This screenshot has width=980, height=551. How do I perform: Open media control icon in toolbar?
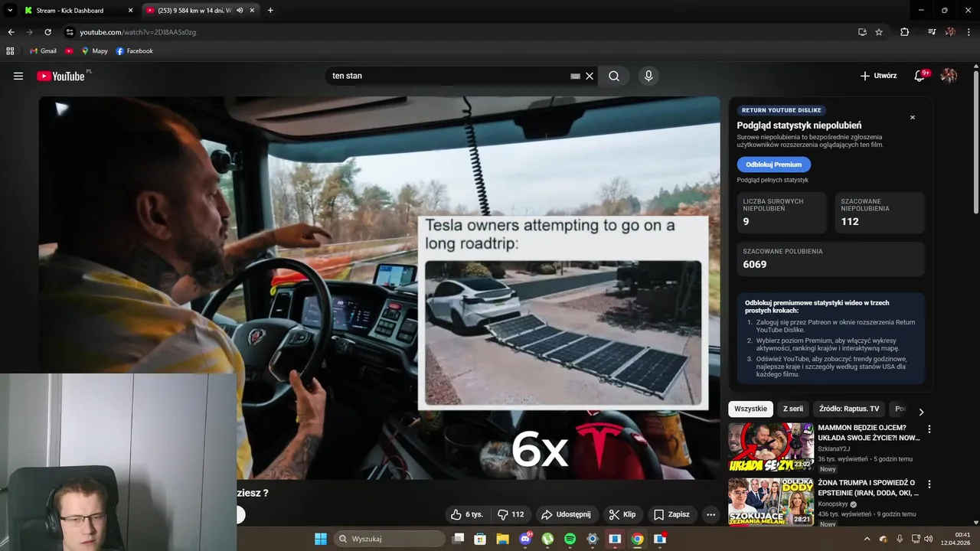pos(931,32)
